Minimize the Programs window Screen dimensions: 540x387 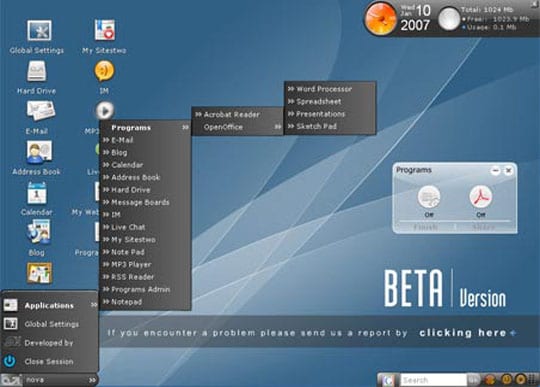495,170
